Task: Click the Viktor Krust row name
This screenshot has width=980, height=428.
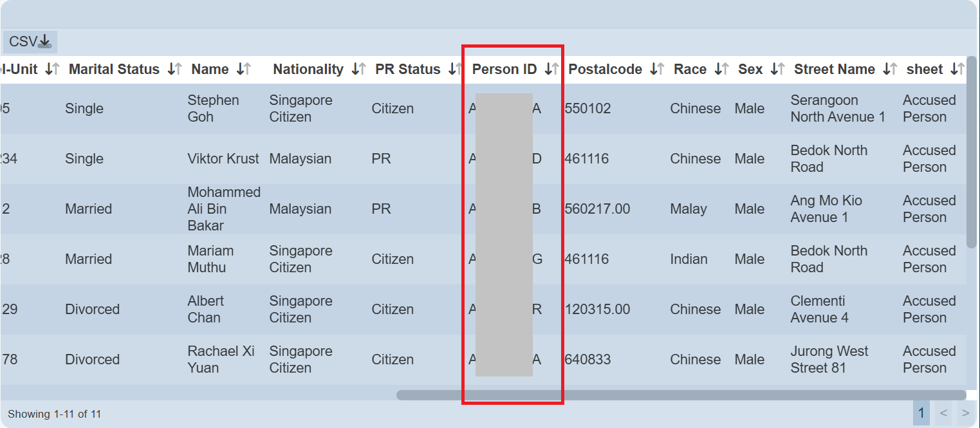Action: 223,159
